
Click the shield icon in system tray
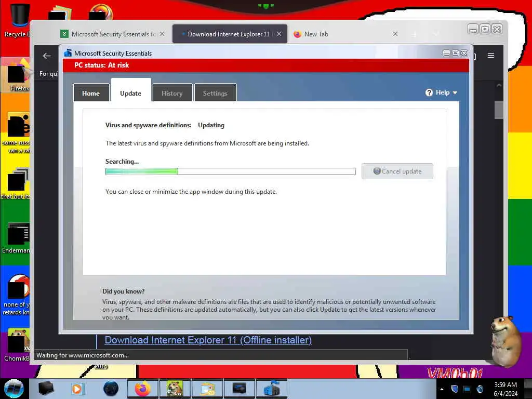tap(455, 389)
